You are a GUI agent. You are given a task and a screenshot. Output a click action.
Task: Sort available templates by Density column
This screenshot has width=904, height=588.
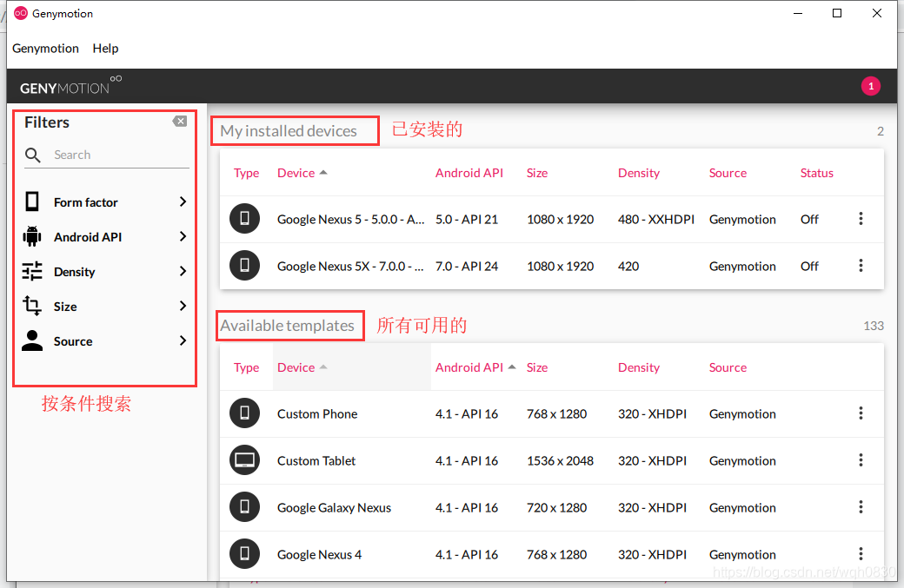point(638,367)
